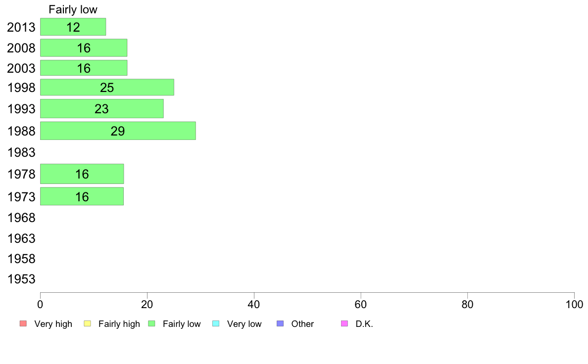The image size is (588, 364).
Task: Click the cyan Very low legend swatch
Action: [216, 323]
